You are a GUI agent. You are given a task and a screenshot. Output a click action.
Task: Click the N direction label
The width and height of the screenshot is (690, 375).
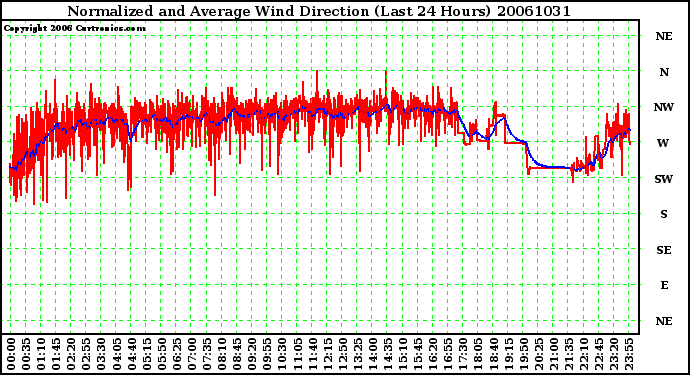664,72
